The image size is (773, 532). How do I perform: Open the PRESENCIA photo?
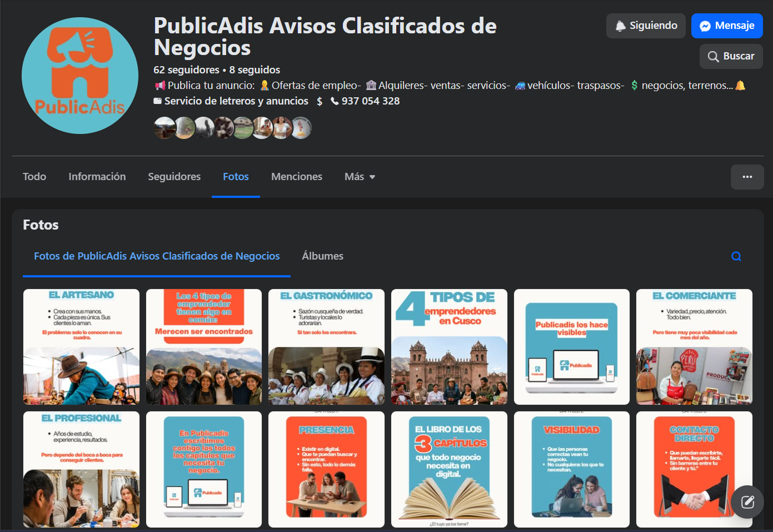tap(326, 469)
